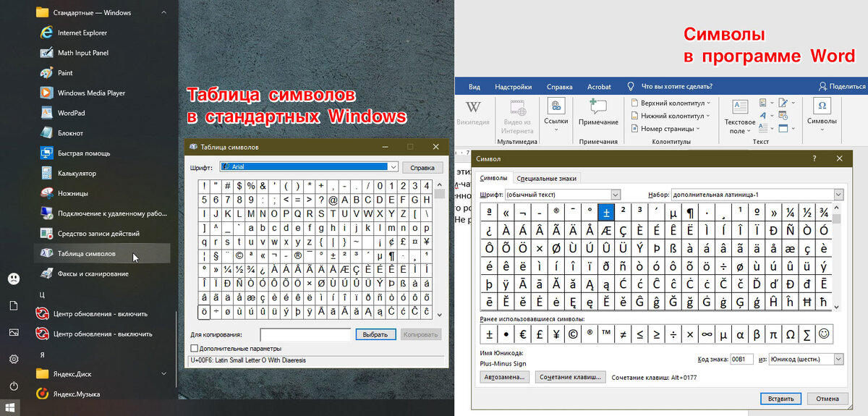The height and width of the screenshot is (416, 868).
Task: Open Acrobat ribbon tab
Action: (599, 87)
